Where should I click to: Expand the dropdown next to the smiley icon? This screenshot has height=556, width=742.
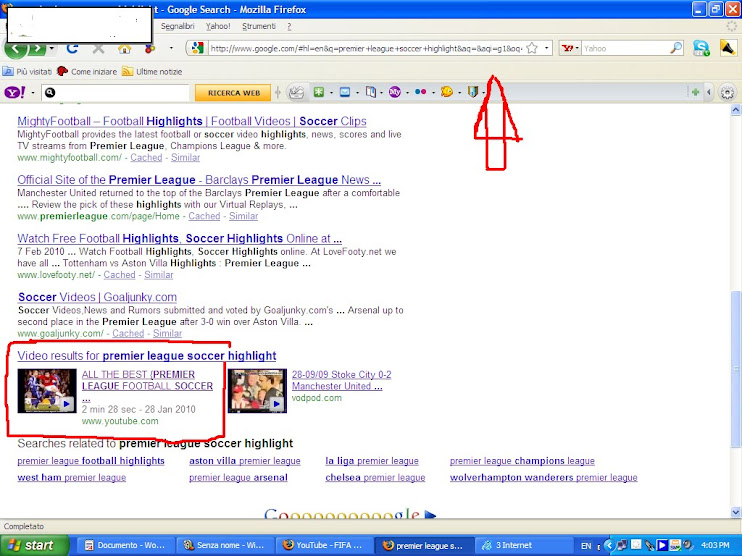coord(459,93)
